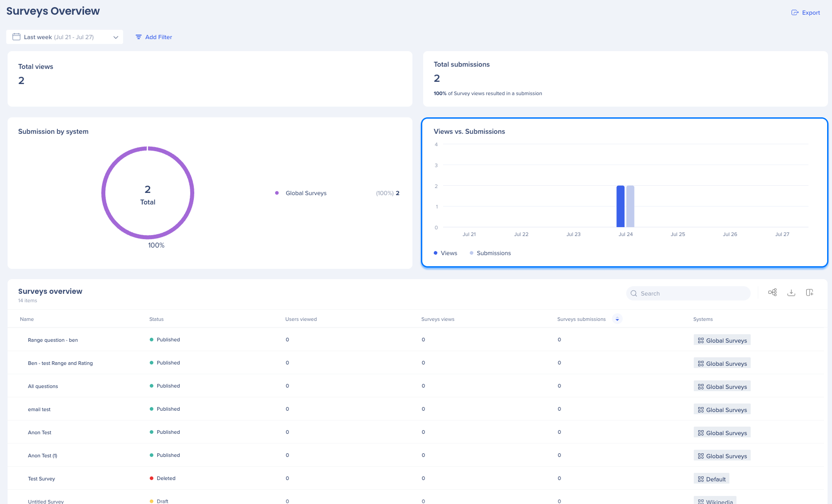Click Deleted status of Test Survey
832x504 pixels.
click(x=163, y=478)
